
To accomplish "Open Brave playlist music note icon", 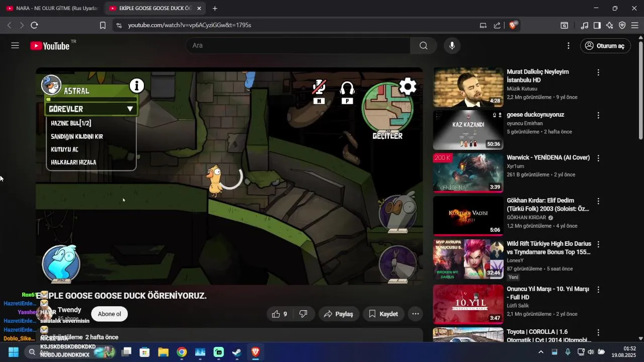I will 585,25.
